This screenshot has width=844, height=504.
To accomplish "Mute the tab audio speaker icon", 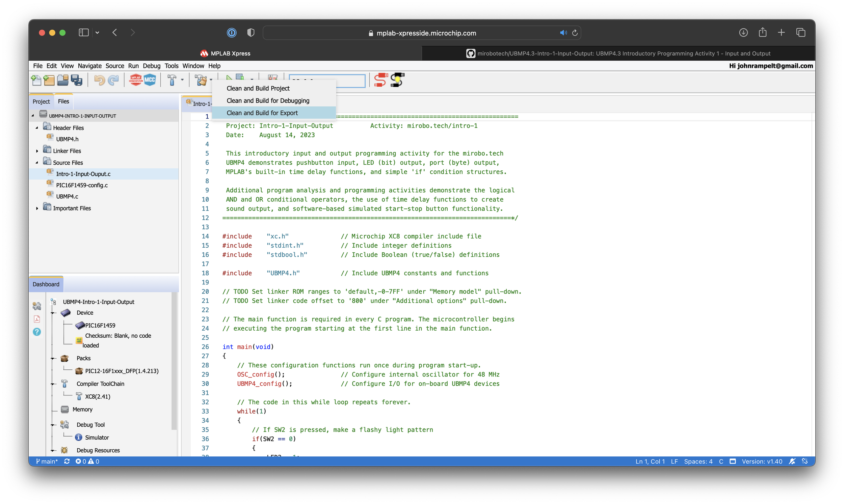I will pyautogui.click(x=563, y=33).
